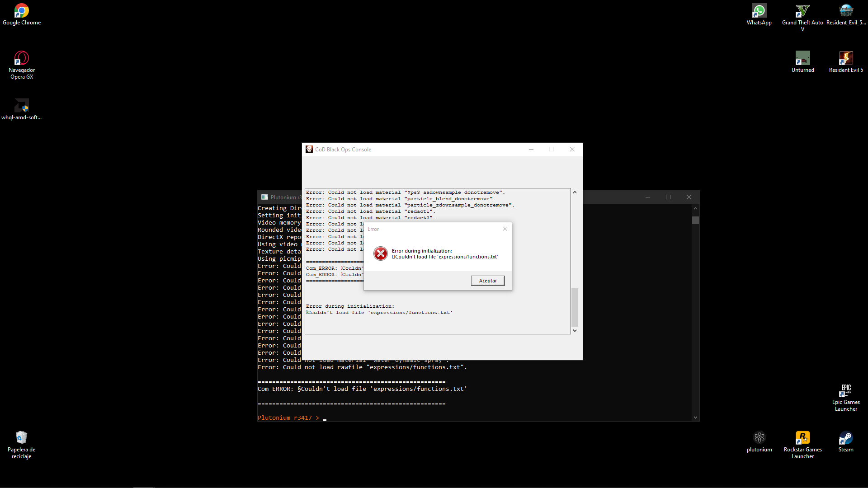Screen dimensions: 868x488
Task: Close the CoD Black Ops Console window
Action: [572, 149]
